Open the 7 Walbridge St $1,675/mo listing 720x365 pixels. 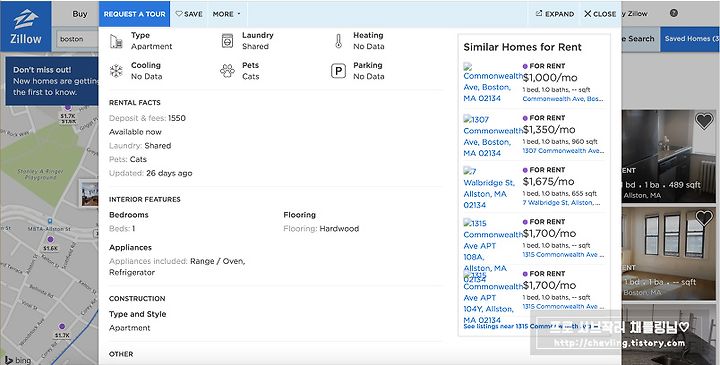click(535, 187)
